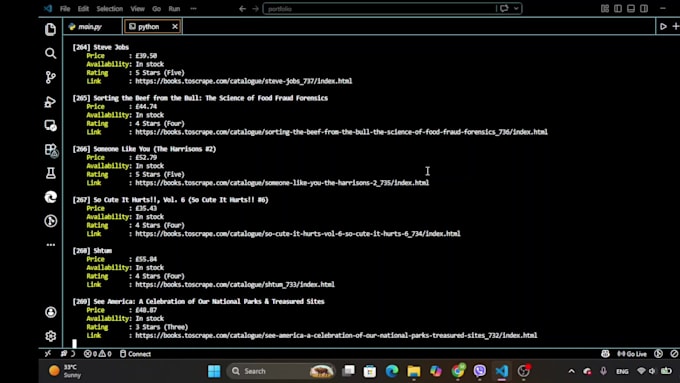Open the Testing flask view
Viewport: 680px width, 383px height.
click(50, 173)
